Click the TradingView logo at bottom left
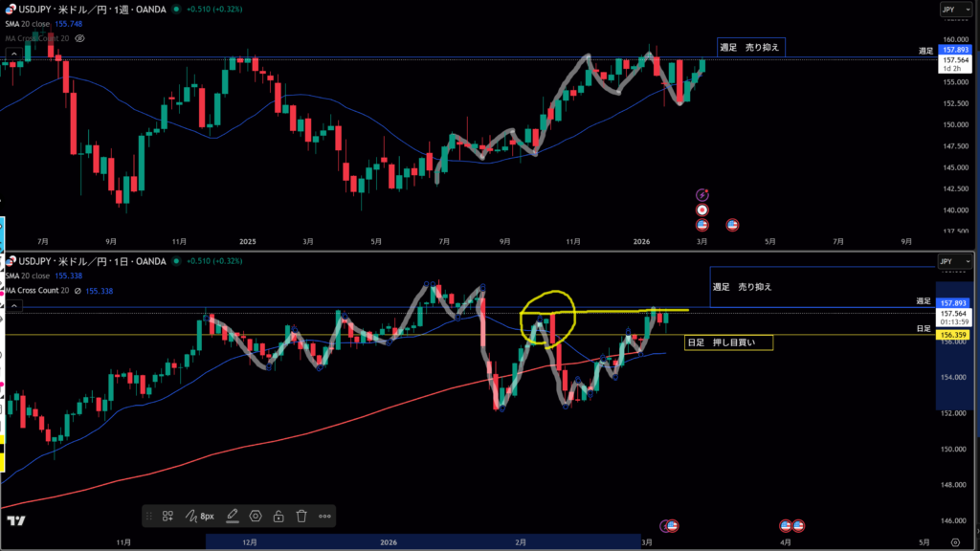Screen dimensions: 980x551 [14, 521]
